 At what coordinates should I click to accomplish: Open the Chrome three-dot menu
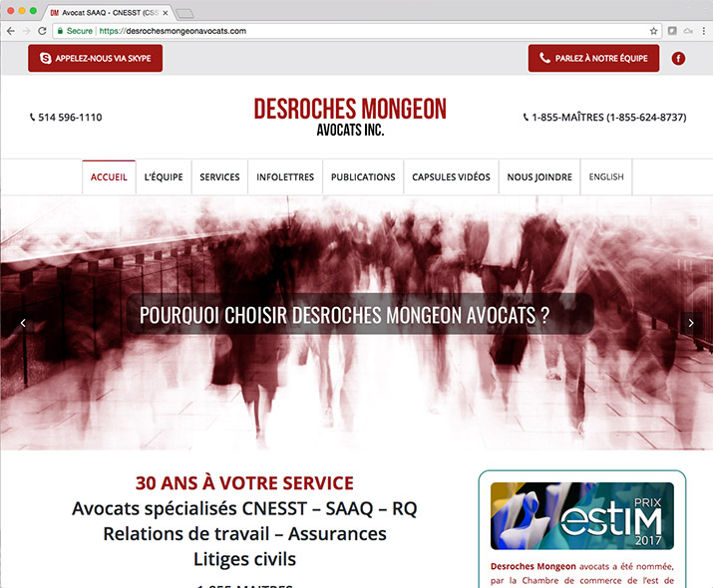pos(704,31)
